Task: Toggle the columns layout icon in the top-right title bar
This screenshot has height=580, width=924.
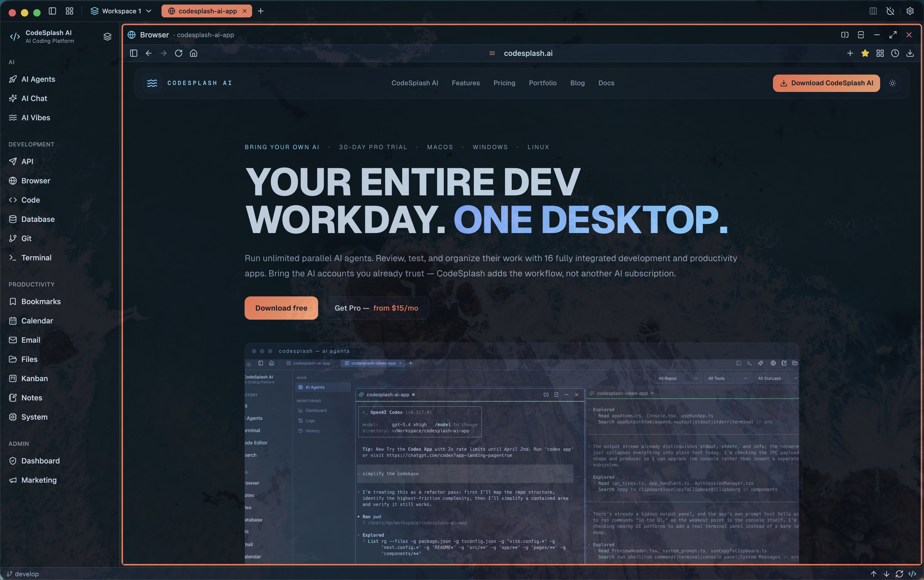Action: click(873, 11)
